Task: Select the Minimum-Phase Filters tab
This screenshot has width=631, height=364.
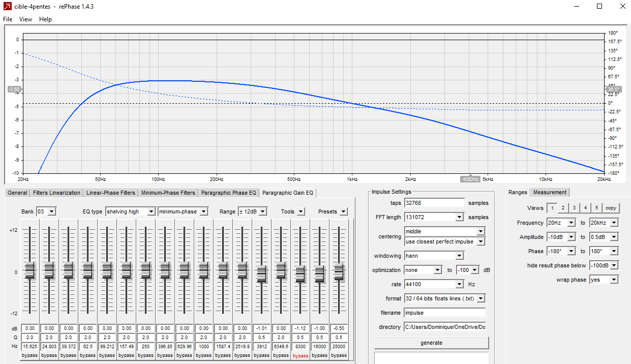Action: tap(168, 193)
